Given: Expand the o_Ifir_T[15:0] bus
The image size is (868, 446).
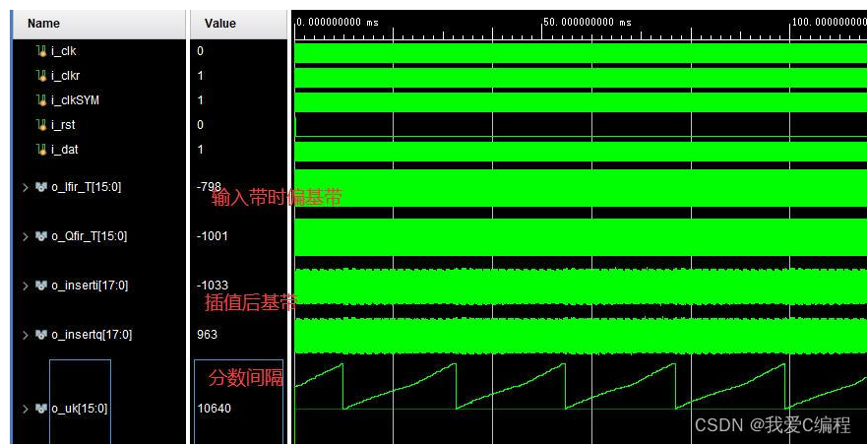Looking at the screenshot, I should pyautogui.click(x=26, y=187).
